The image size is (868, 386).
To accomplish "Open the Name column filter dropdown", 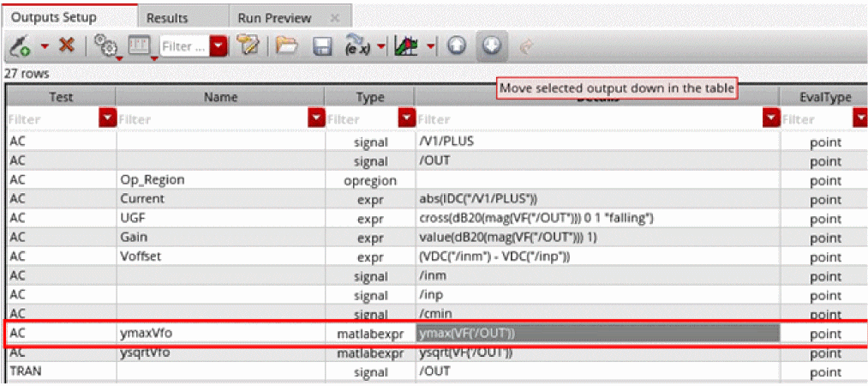I will (x=317, y=118).
